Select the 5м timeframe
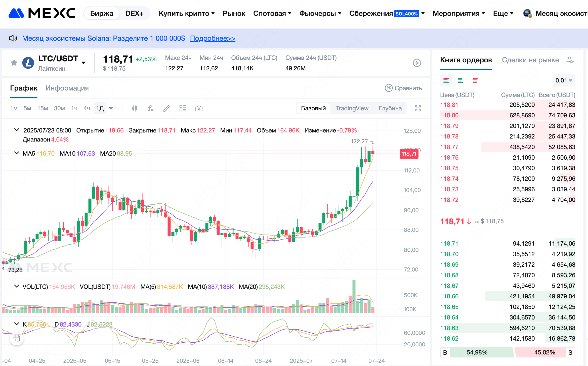588x366 pixels. coord(27,108)
